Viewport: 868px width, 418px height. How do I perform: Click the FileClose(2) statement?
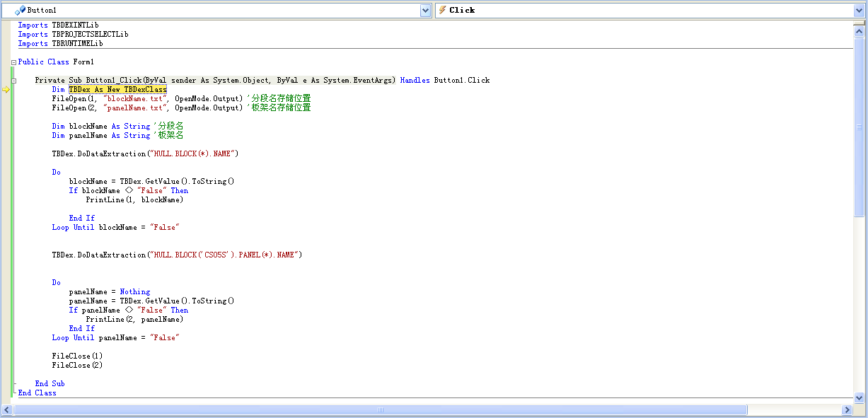click(77, 366)
